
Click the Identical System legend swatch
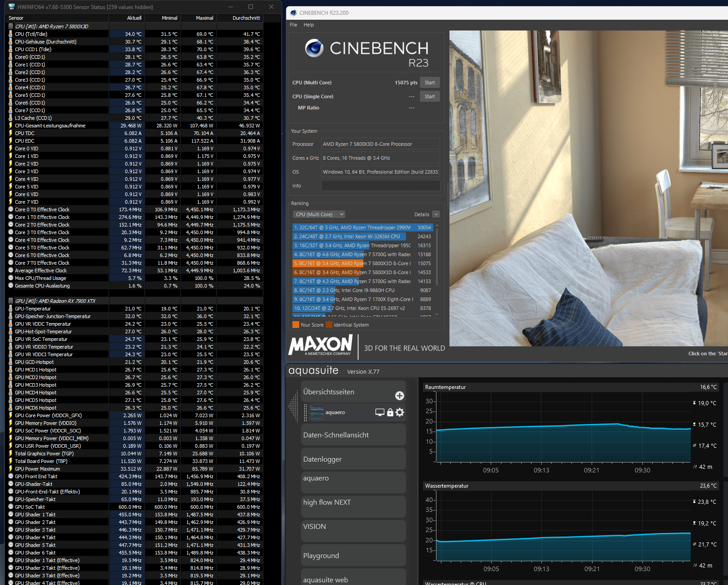point(329,325)
